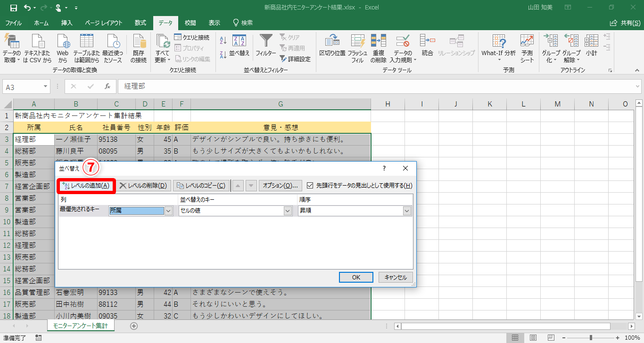Toggle 先頭行をデータの見出しとして使用する checkbox
The height and width of the screenshot is (343, 644).
pos(310,186)
